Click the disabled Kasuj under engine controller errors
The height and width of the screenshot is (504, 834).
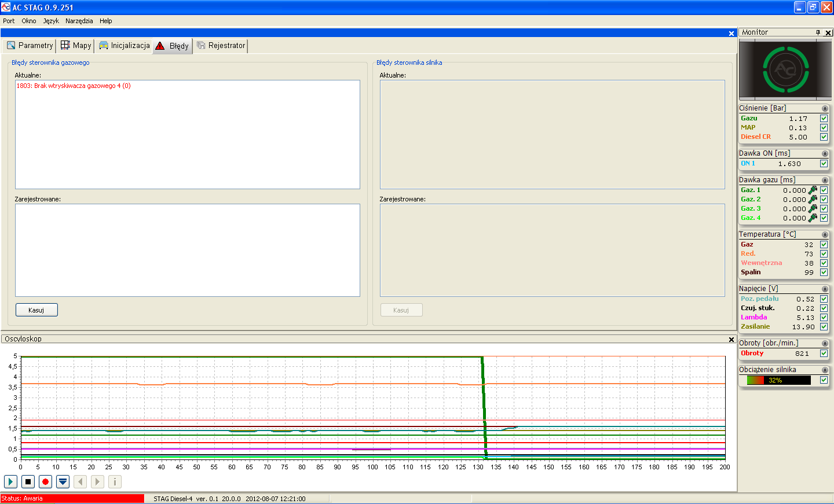tap(401, 310)
